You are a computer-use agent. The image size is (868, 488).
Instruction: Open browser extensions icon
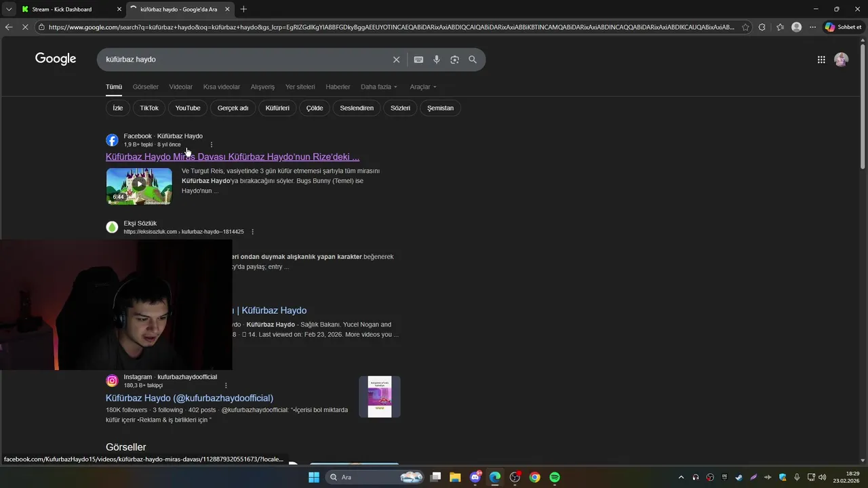[x=762, y=27]
